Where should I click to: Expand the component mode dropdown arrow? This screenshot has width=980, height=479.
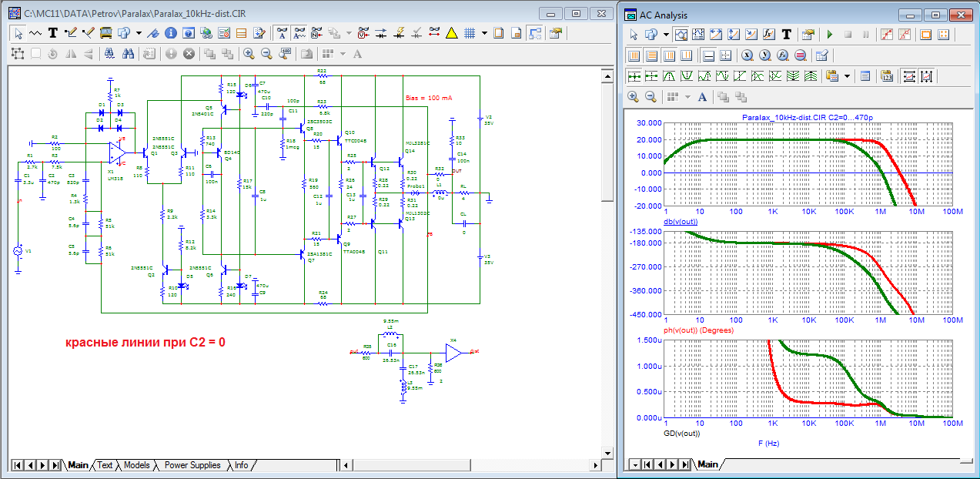139,33
